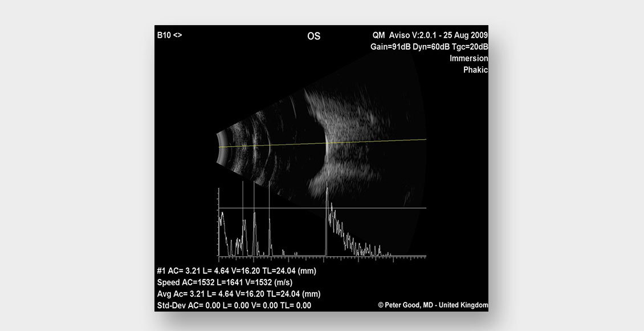Image resolution: width=644 pixels, height=331 pixels.
Task: Click the Peter Good, MD copyright text
Action: (x=433, y=305)
